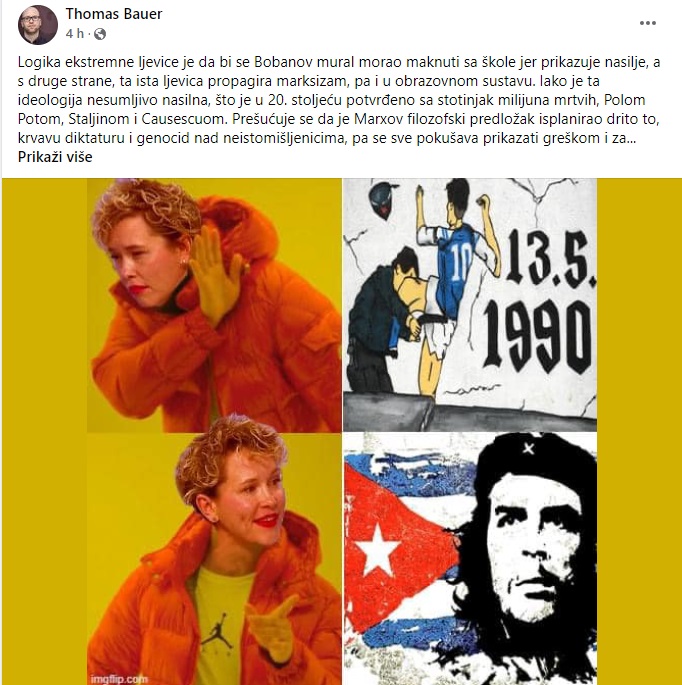Open the meme panel of the woman smiling and pointing
Screen dimensions: 682x685
(215, 559)
